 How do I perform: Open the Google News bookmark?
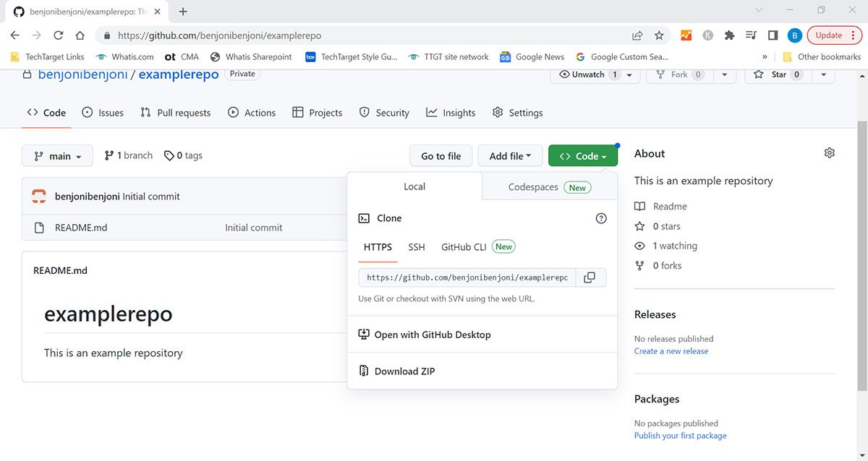[x=532, y=57]
